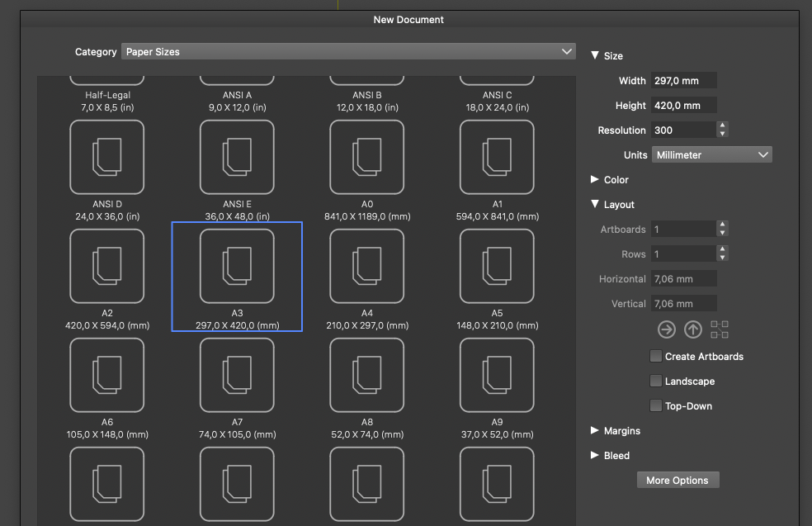Click the More Options button
This screenshot has width=812, height=526.
(x=677, y=481)
